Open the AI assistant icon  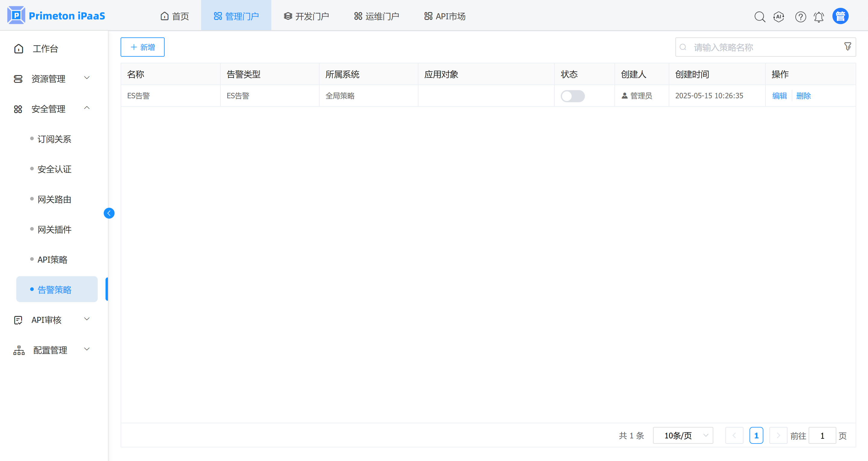pos(779,17)
